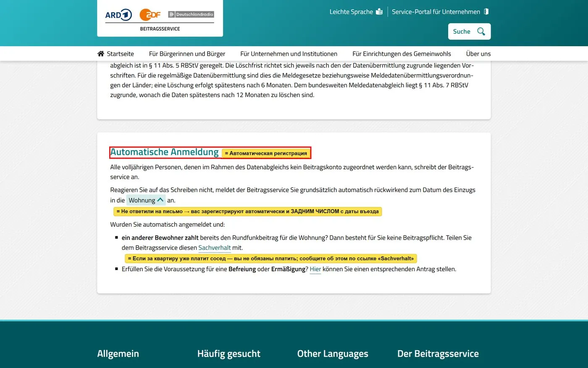The height and width of the screenshot is (368, 588).
Task: Open Für Unternehmen und Institutionen menu
Action: (x=289, y=54)
